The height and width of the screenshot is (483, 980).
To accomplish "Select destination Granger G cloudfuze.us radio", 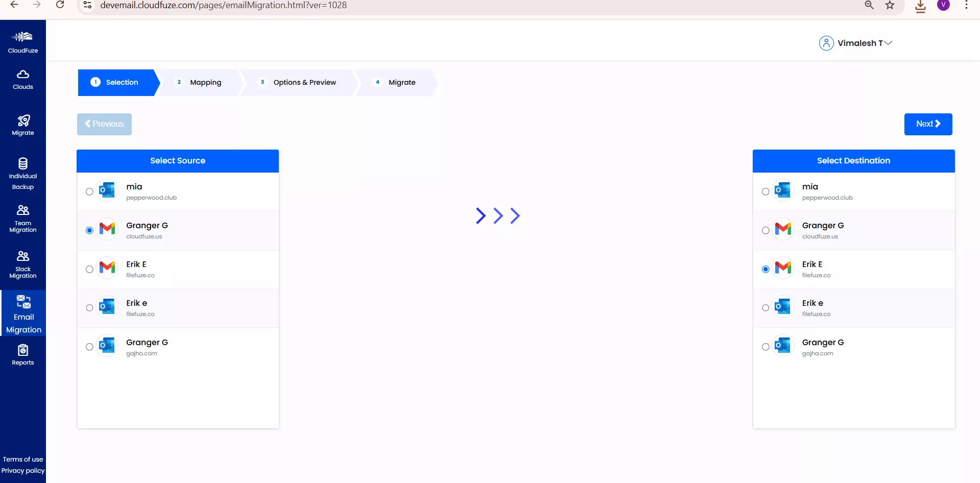I will (x=766, y=231).
